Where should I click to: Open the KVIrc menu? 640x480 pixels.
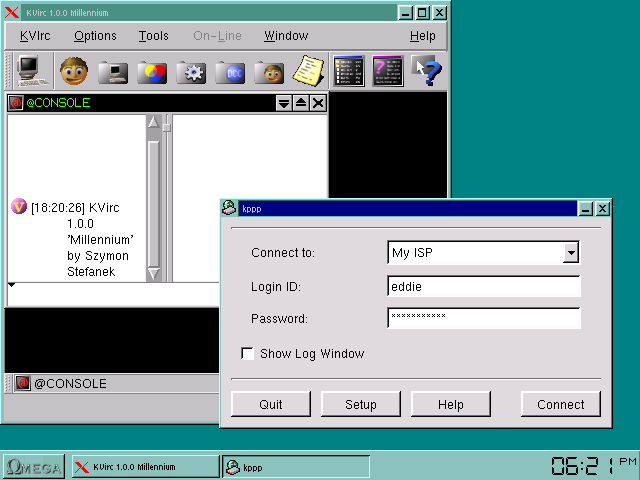[35, 36]
